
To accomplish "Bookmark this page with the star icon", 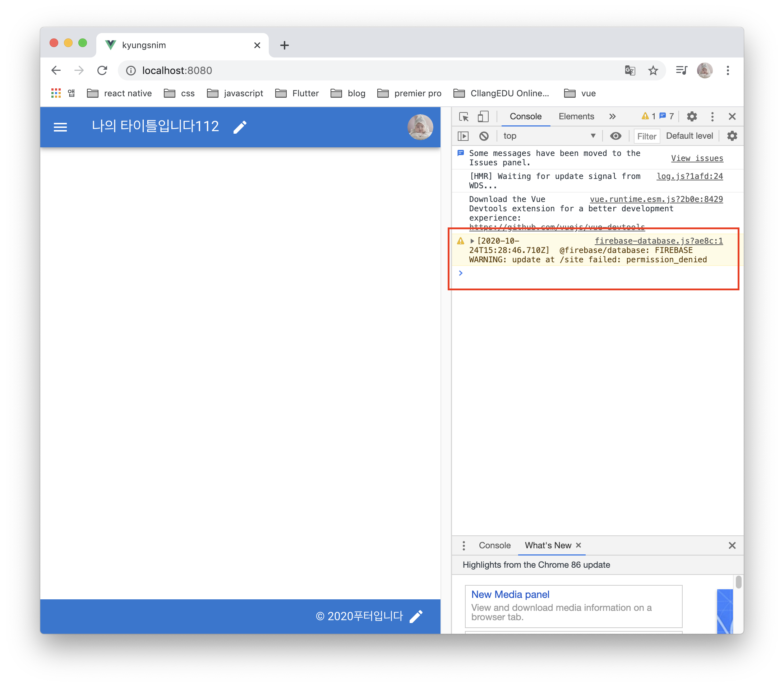I will (653, 70).
